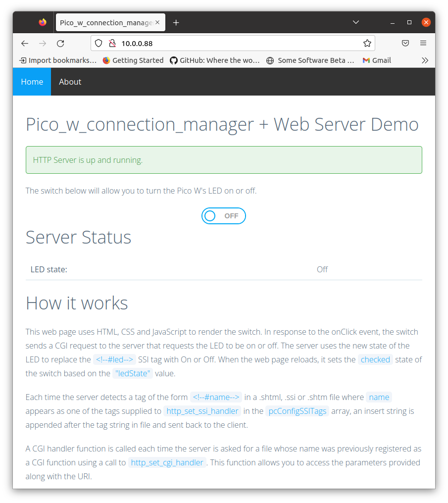Bookmark this page using the star icon
This screenshot has height=503, width=448.
(x=367, y=43)
